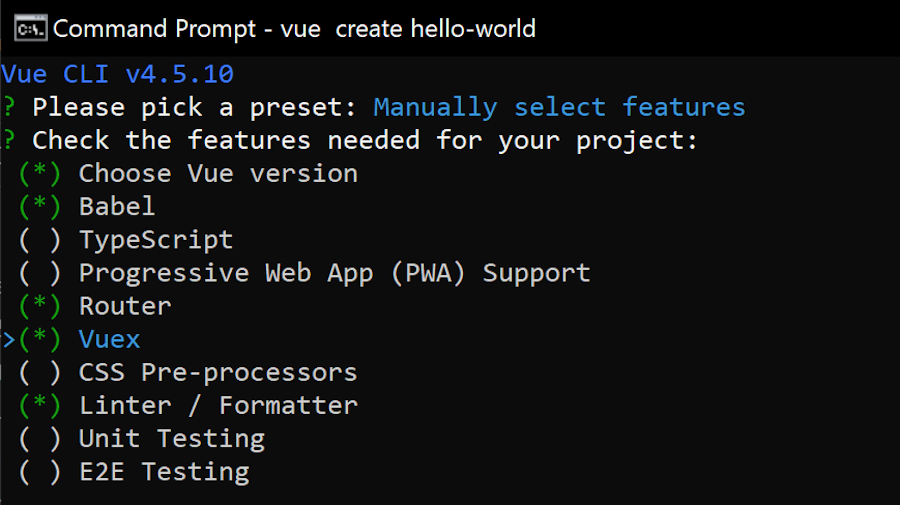
Task: Toggle the Choose Vue version checkbox
Action: pos(40,174)
